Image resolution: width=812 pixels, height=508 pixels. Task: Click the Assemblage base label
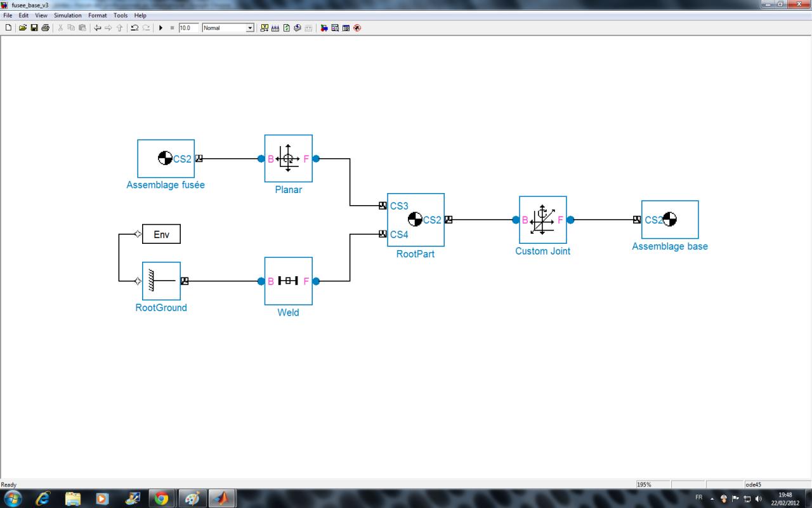[670, 246]
